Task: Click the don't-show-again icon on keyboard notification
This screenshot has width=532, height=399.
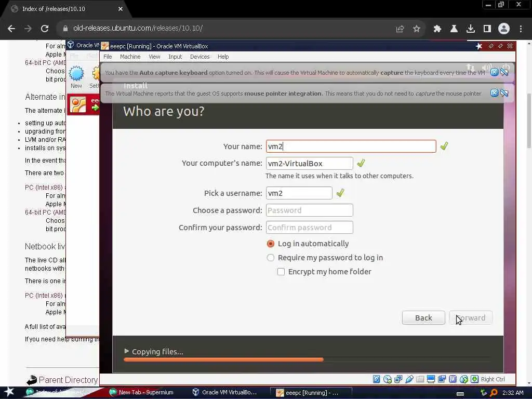Action: pyautogui.click(x=504, y=72)
